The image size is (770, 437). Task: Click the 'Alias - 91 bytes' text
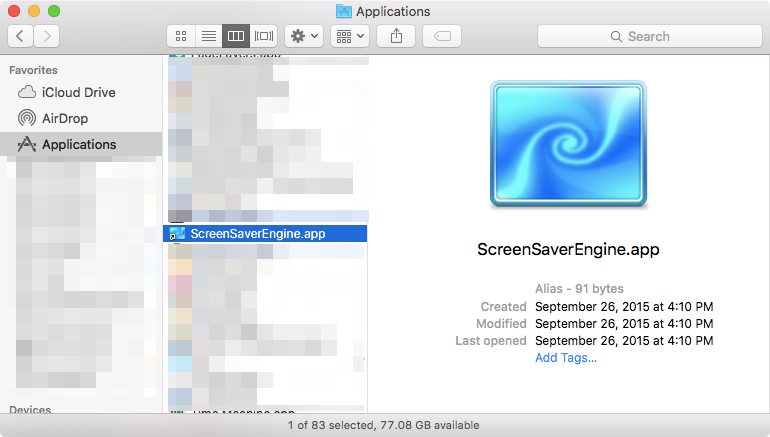tap(579, 289)
